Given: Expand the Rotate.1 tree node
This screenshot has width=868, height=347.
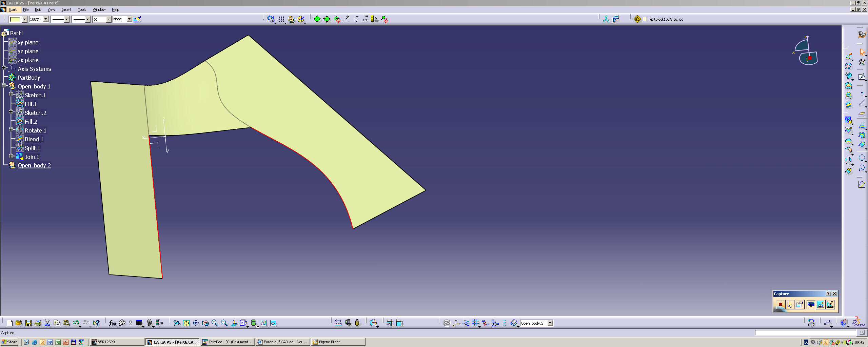Looking at the screenshot, I should pos(11,129).
